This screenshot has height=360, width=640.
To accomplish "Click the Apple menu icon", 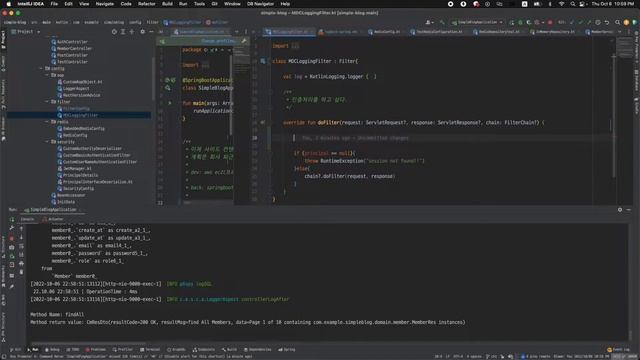I will (8, 4).
